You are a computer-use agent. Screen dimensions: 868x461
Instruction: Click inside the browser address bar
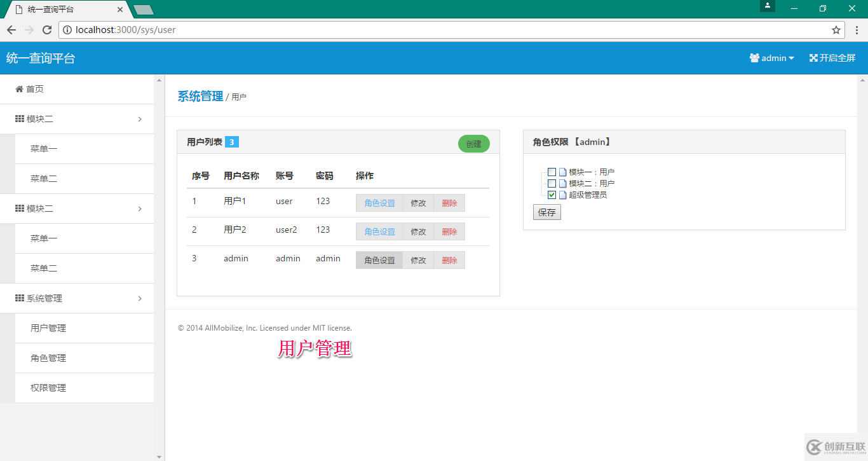tap(254, 29)
